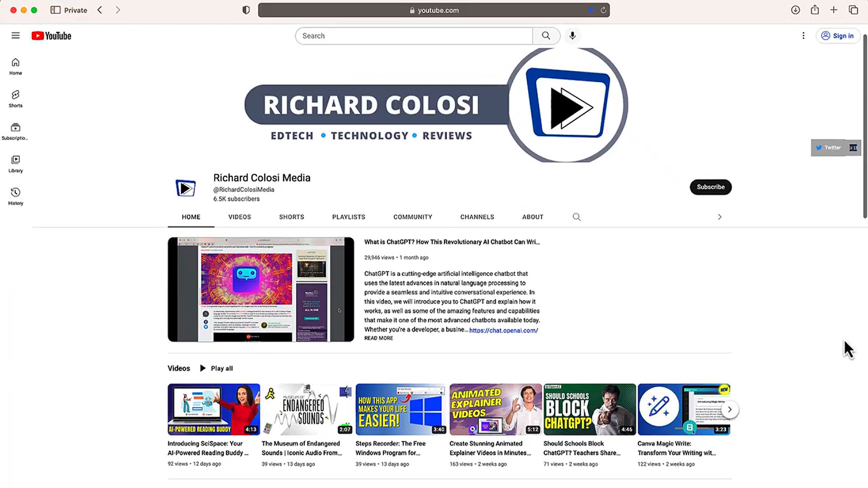Click the YouTube logo
868x488 pixels.
click(x=52, y=36)
